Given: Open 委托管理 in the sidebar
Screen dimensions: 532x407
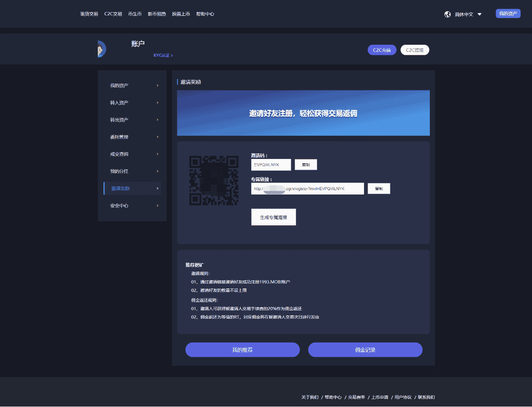Looking at the screenshot, I should [x=119, y=137].
